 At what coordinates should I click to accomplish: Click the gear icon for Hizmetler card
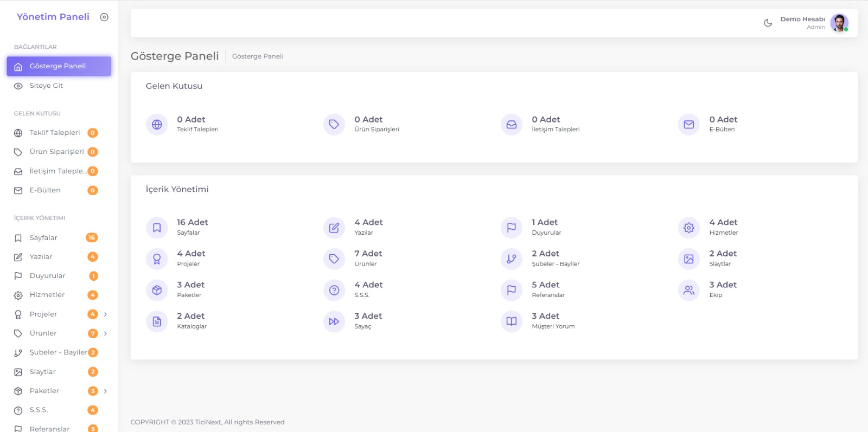point(688,228)
